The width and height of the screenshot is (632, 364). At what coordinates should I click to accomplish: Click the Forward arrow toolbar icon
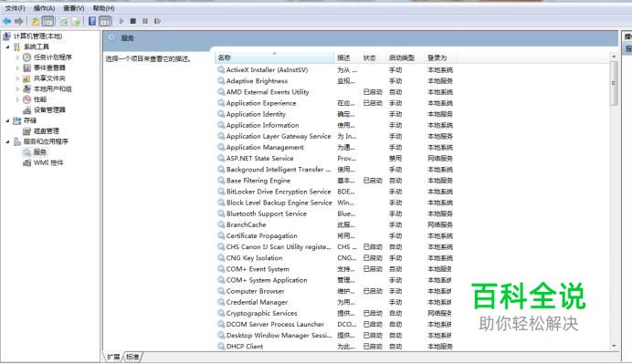click(18, 21)
